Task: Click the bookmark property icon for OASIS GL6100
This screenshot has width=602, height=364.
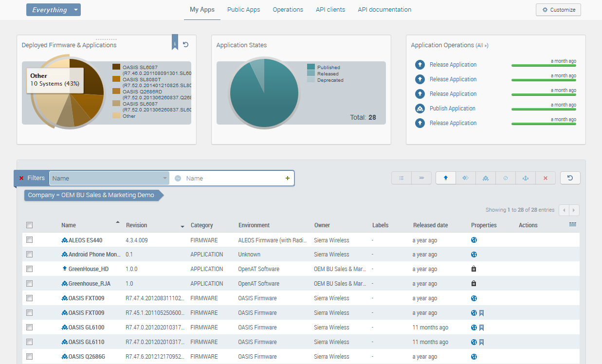Action: tap(482, 328)
